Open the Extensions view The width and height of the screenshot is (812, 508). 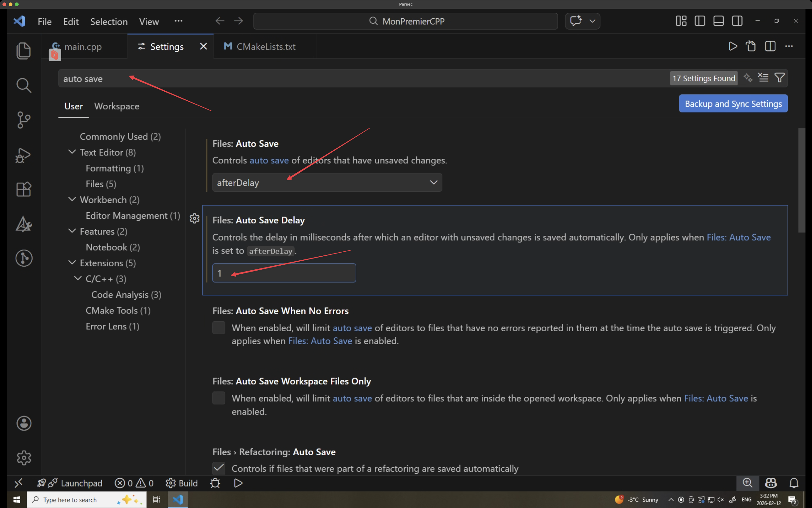24,189
